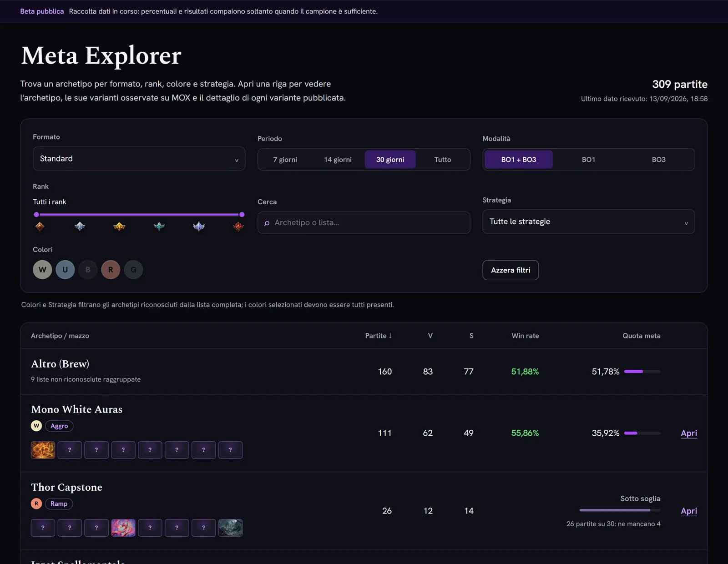Screen dimensions: 728x564
Task: Open the flame card art in Mono White Auras
Action: tap(43, 450)
